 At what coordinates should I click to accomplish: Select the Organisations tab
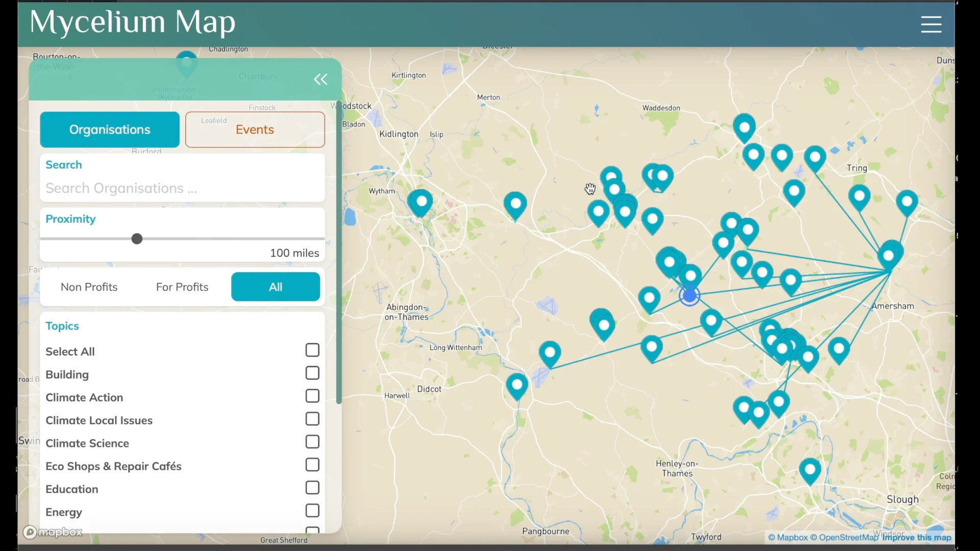110,130
